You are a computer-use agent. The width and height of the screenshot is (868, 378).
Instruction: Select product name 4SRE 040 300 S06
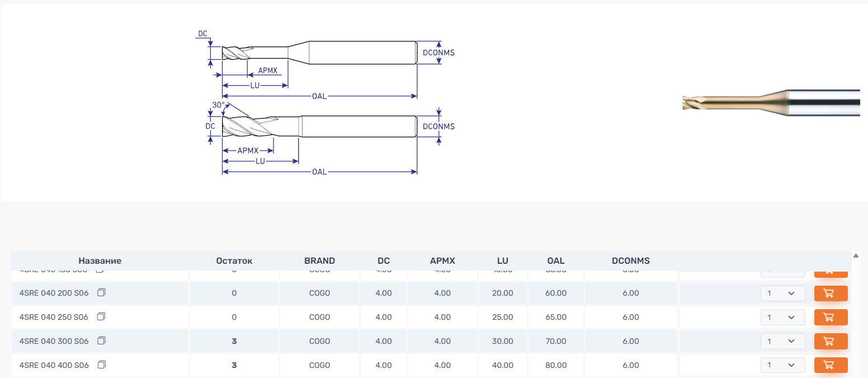(x=54, y=342)
